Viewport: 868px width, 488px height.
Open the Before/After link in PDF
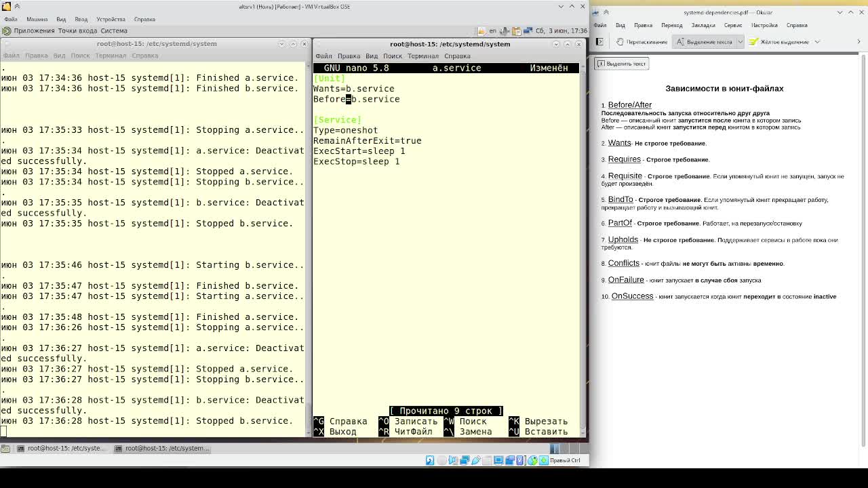[629, 105]
